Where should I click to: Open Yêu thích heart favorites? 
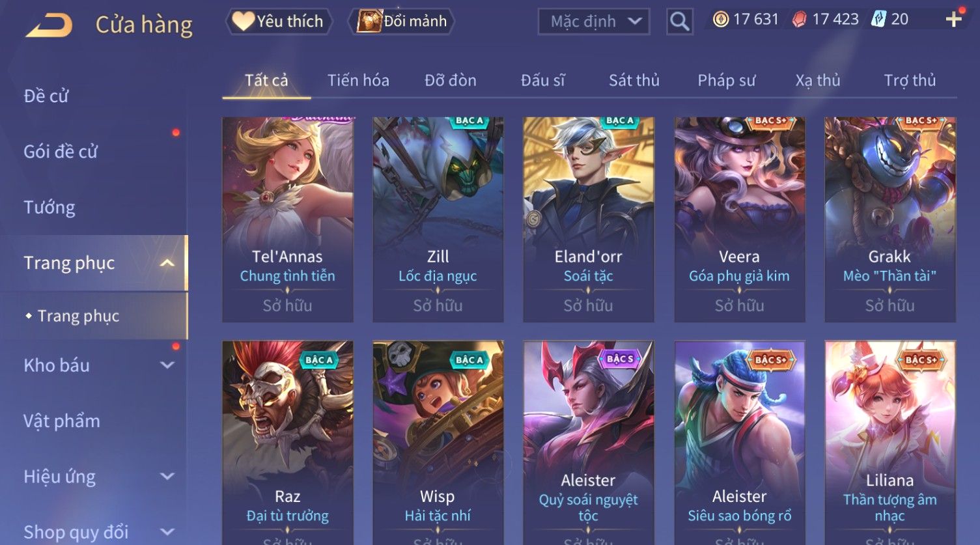pos(279,21)
